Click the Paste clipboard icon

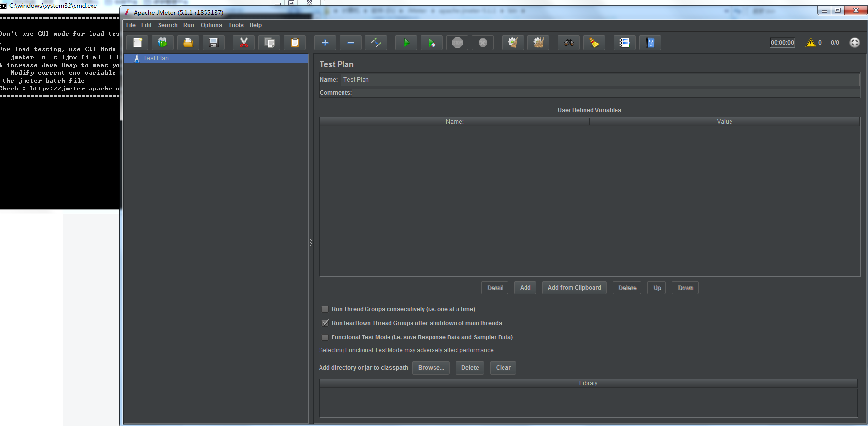pos(295,43)
